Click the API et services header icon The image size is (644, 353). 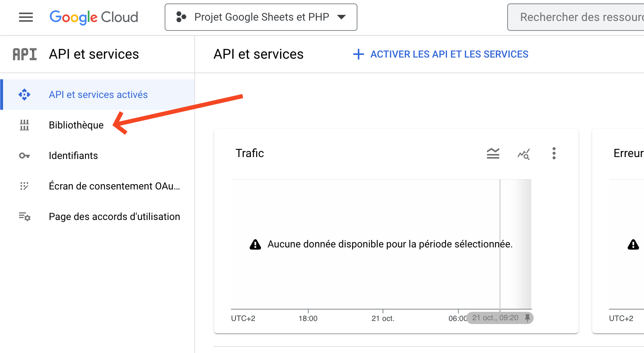(25, 54)
